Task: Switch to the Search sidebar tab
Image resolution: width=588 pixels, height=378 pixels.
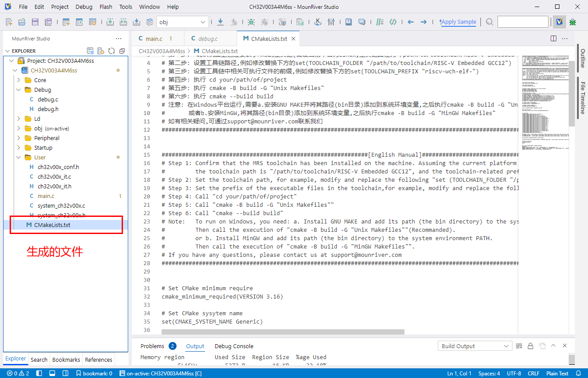Action: click(39, 360)
